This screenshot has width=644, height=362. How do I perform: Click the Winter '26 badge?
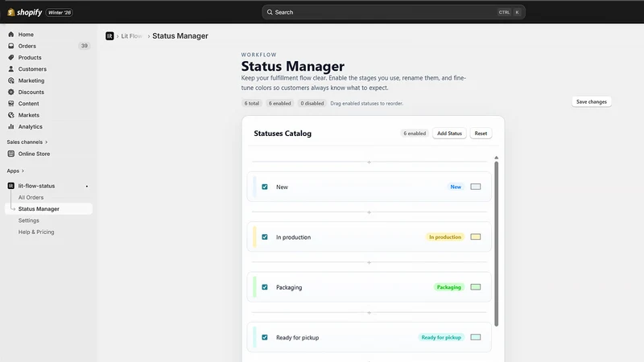(x=60, y=12)
